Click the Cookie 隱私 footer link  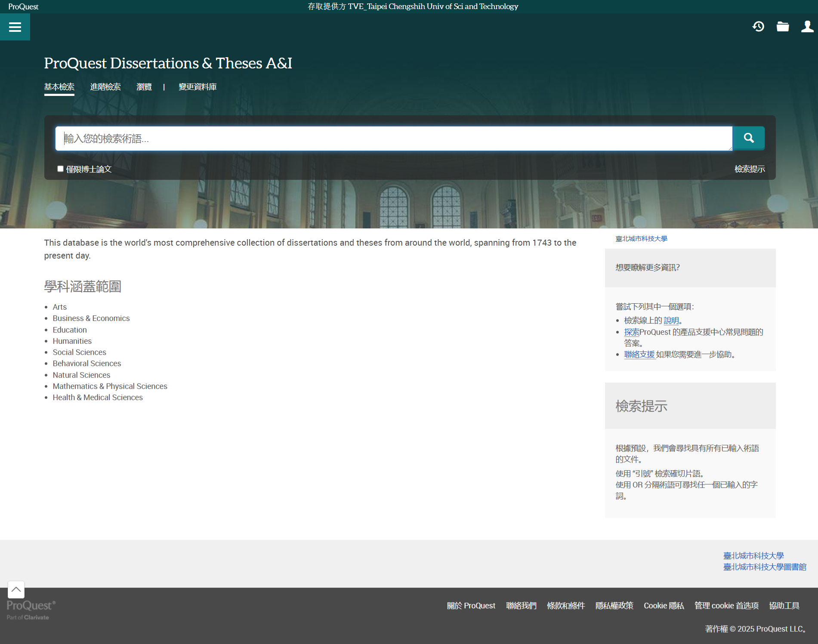664,606
